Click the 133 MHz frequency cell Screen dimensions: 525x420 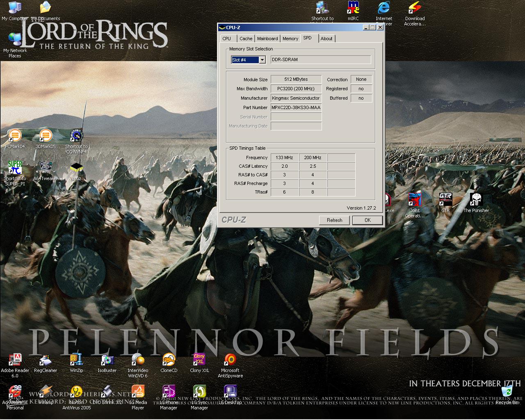[x=284, y=157]
